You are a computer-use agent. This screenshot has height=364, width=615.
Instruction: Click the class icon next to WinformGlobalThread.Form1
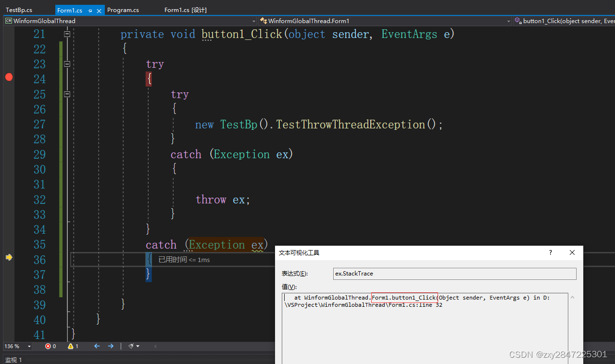click(x=264, y=21)
